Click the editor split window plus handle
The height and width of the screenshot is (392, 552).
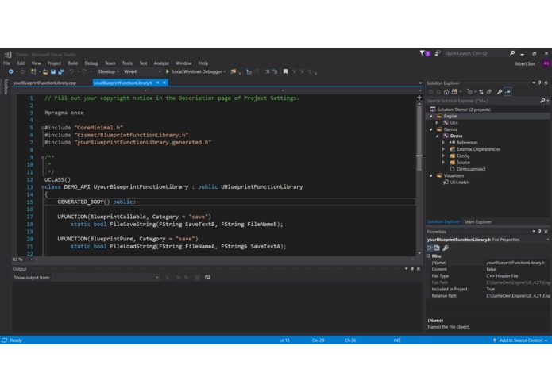[x=419, y=98]
